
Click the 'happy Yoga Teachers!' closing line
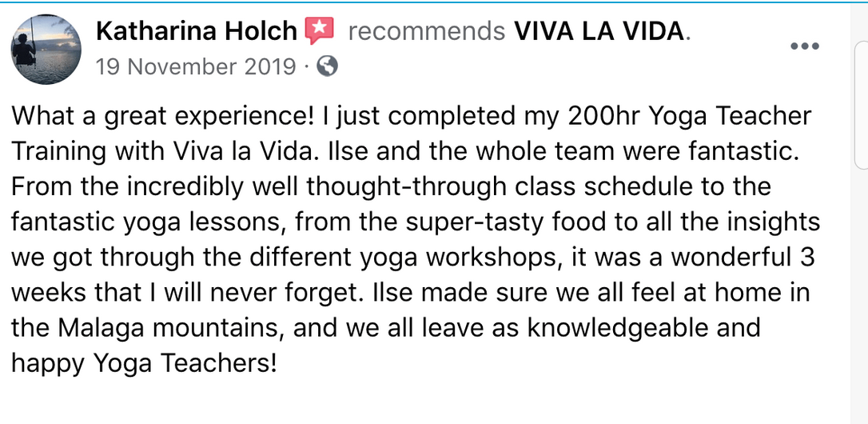143,365
